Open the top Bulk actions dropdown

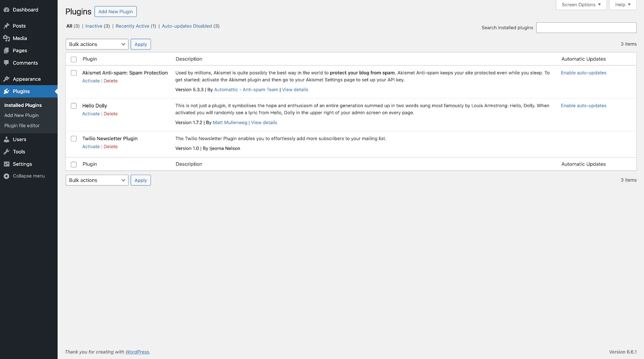click(97, 44)
